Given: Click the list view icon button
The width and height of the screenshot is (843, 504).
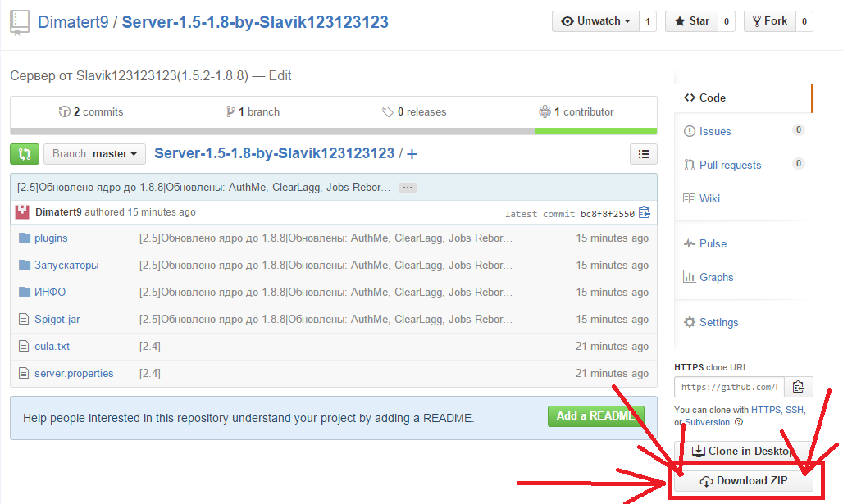Looking at the screenshot, I should [x=644, y=154].
